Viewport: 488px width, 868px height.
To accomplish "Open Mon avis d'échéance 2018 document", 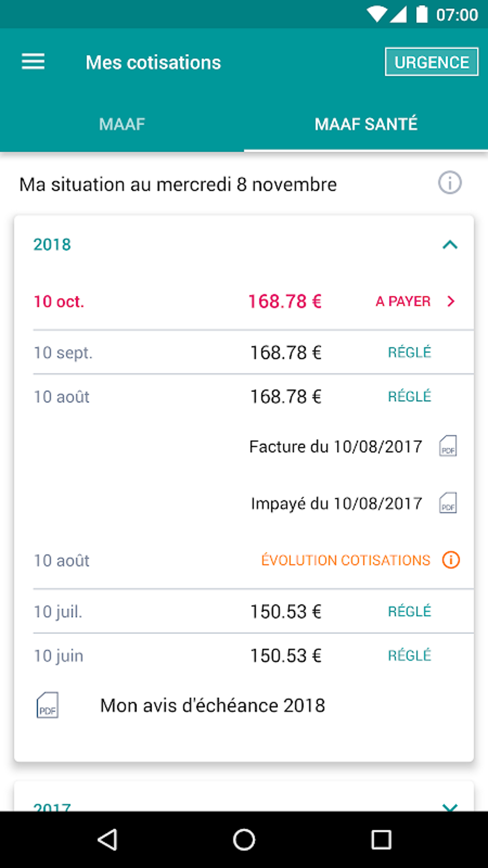I will click(x=212, y=705).
